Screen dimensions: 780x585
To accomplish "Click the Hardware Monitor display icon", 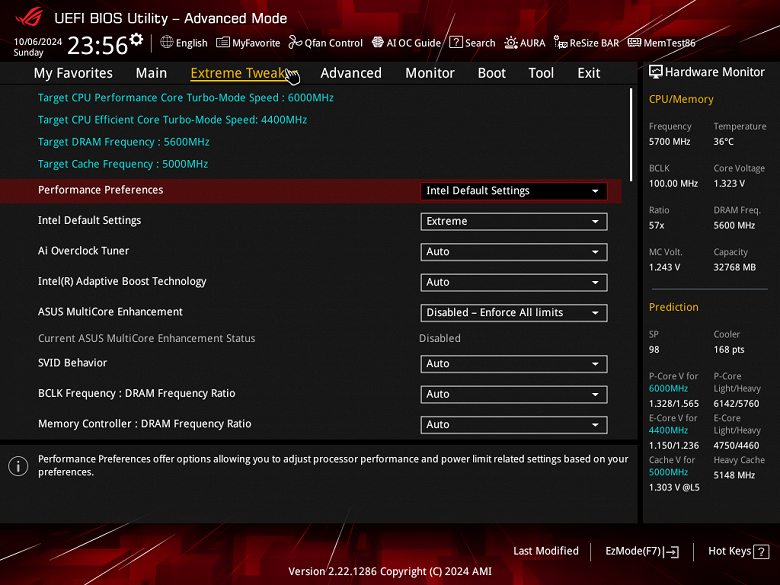I will 656,72.
